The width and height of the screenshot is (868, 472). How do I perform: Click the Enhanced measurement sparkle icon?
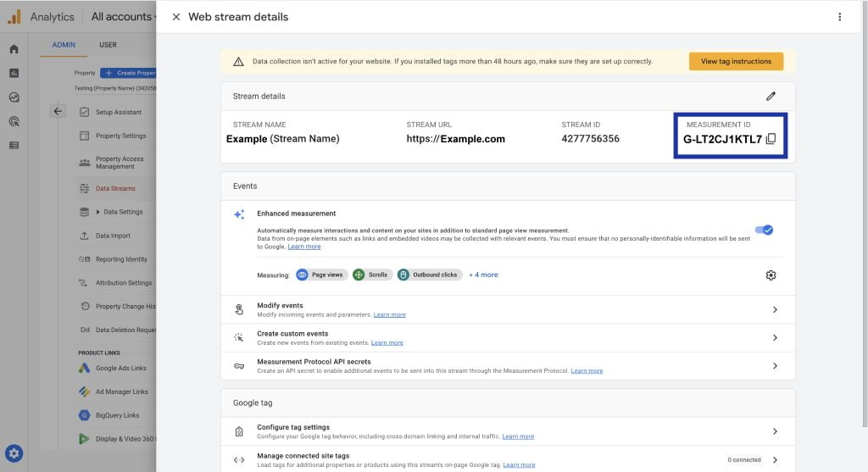(x=239, y=214)
